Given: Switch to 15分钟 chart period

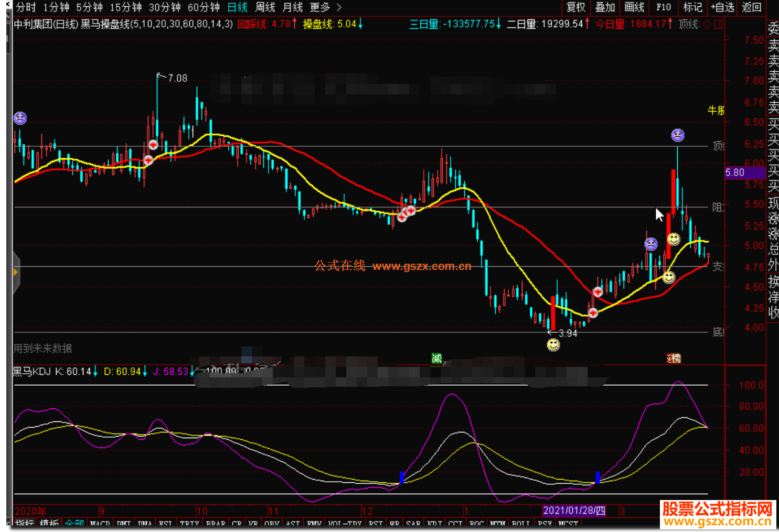Looking at the screenshot, I should click(x=126, y=7).
